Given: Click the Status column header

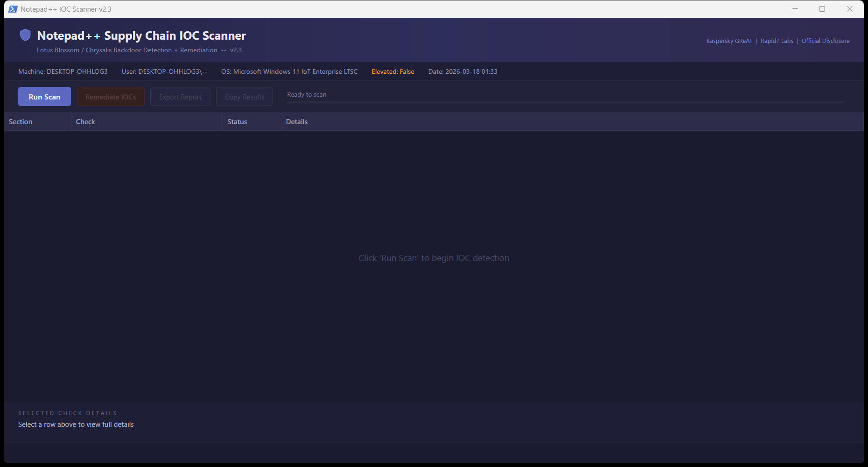Looking at the screenshot, I should click(237, 121).
